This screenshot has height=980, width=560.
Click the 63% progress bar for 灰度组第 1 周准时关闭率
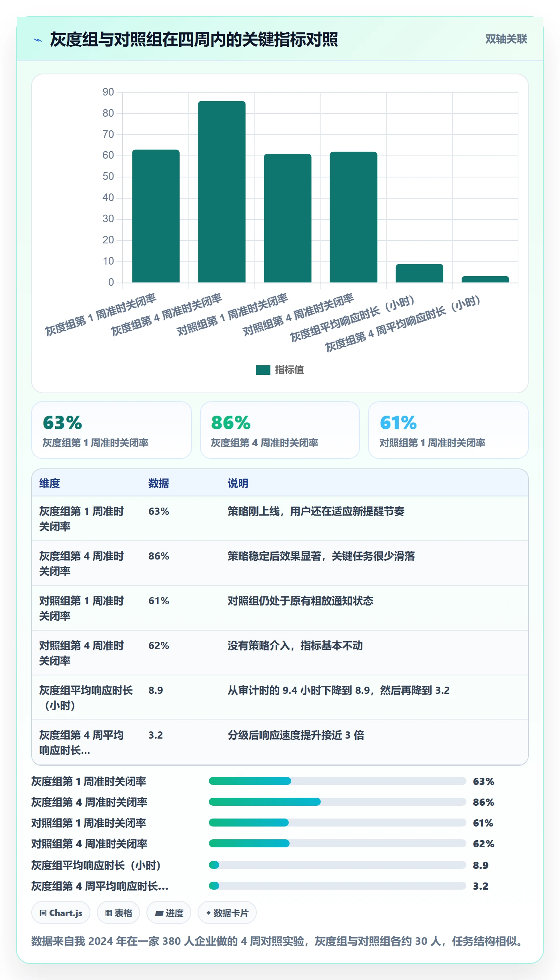pyautogui.click(x=337, y=781)
